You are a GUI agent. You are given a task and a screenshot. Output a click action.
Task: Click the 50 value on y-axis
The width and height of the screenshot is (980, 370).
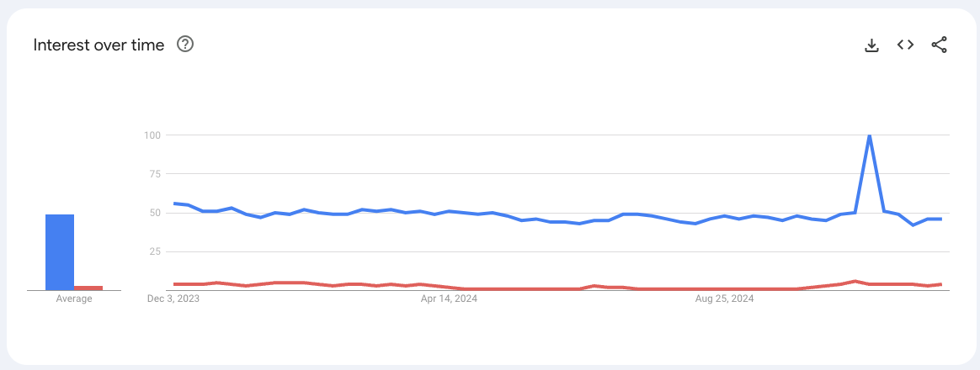pos(154,213)
